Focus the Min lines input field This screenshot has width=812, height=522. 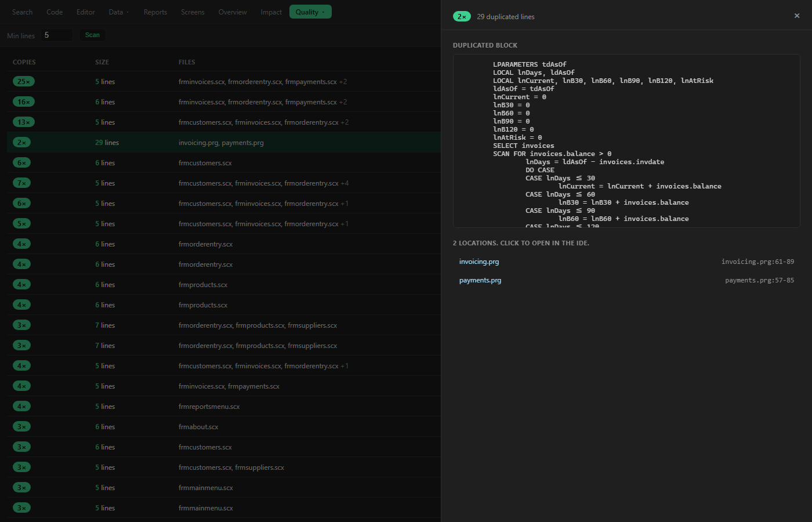point(56,35)
